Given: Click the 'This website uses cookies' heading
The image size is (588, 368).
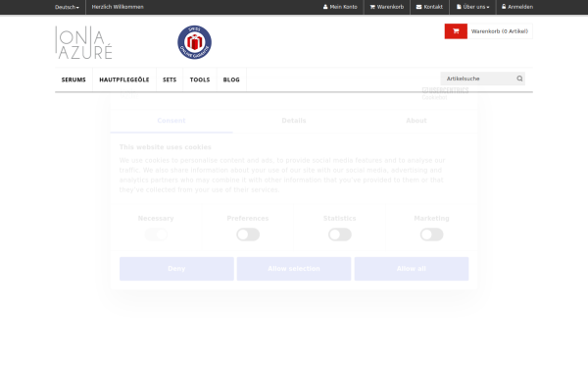Looking at the screenshot, I should point(166,147).
